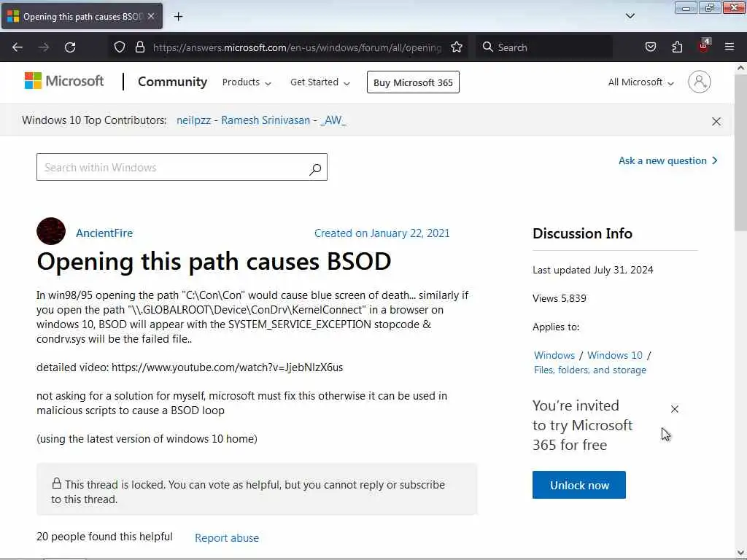Click AncientFire's profile avatar

click(51, 231)
